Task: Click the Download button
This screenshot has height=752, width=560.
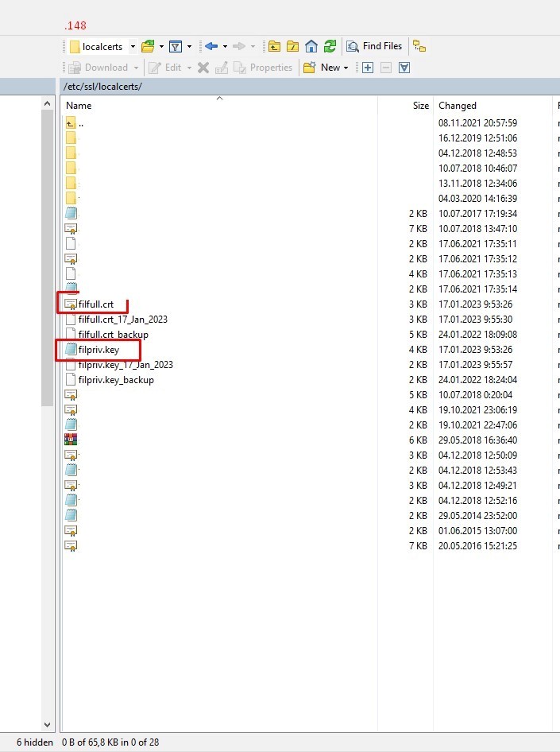Action: pyautogui.click(x=98, y=68)
